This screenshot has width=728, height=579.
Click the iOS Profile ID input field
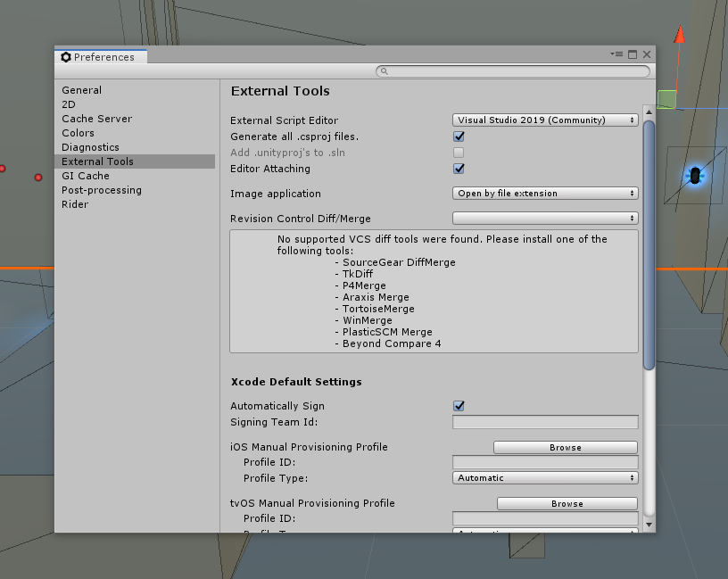[545, 462]
